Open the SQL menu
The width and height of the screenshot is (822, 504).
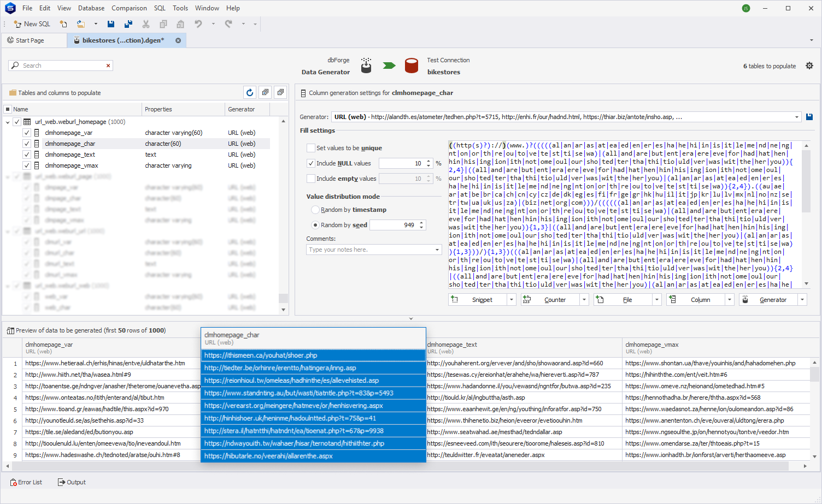[160, 8]
